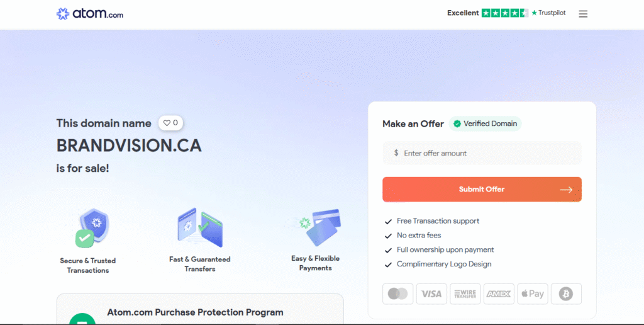Click the Fast & Guaranteed Transfers icon
Viewport: 644px width, 325px height.
point(200,227)
